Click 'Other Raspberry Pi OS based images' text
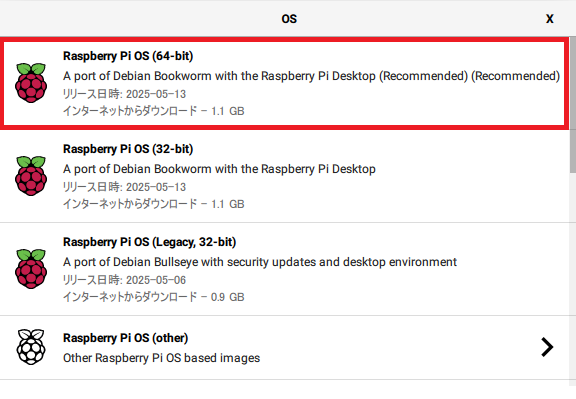 point(161,358)
